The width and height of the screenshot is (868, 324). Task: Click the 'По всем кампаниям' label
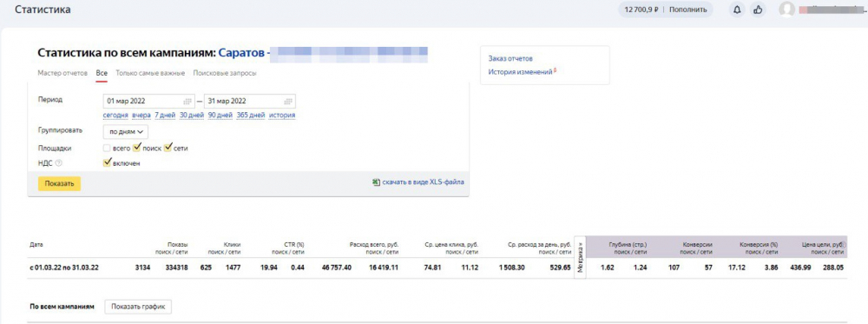tap(62, 307)
